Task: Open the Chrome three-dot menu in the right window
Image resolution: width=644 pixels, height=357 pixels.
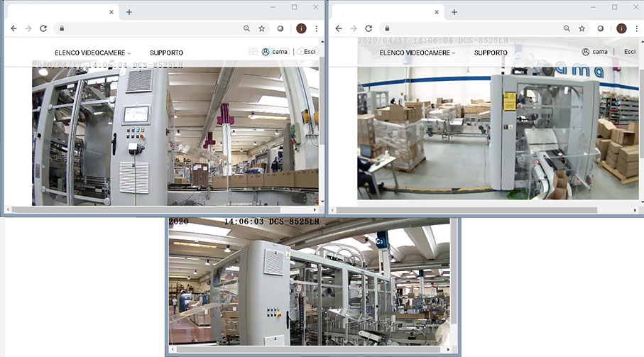Action: point(637,28)
